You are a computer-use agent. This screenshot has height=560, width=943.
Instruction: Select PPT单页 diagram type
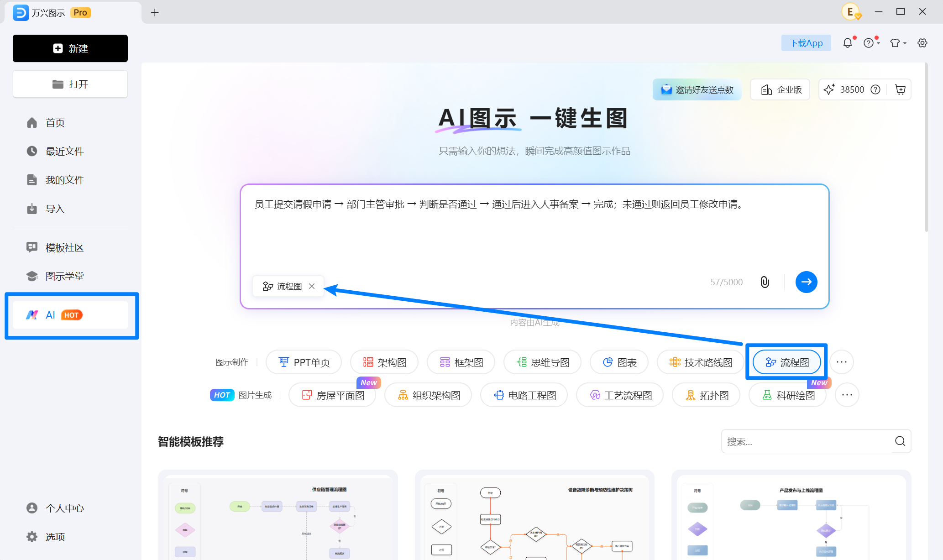(304, 362)
